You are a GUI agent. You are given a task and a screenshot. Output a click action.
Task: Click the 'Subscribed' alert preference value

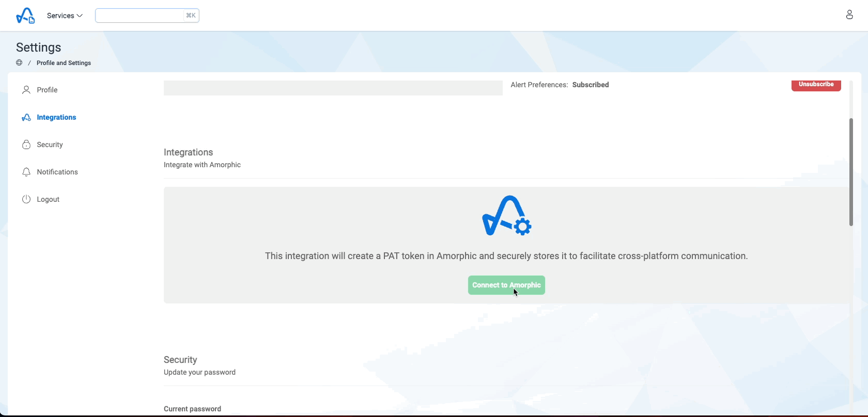[591, 85]
